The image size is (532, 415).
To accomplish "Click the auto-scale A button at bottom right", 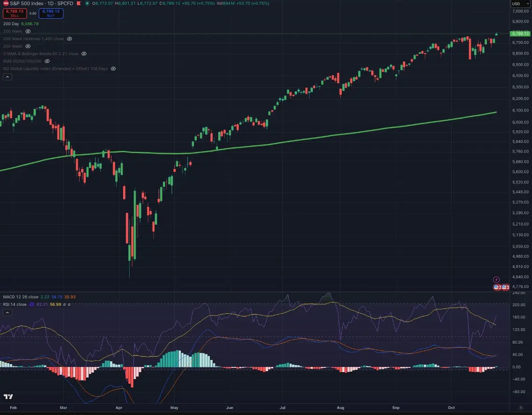I will pos(521,408).
